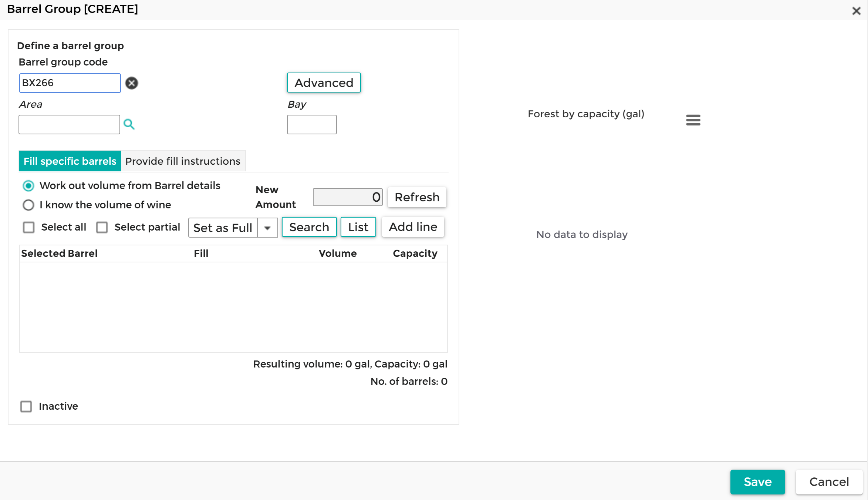Enable the Select partial checkbox
Viewport: 868px width, 500px height.
click(102, 227)
